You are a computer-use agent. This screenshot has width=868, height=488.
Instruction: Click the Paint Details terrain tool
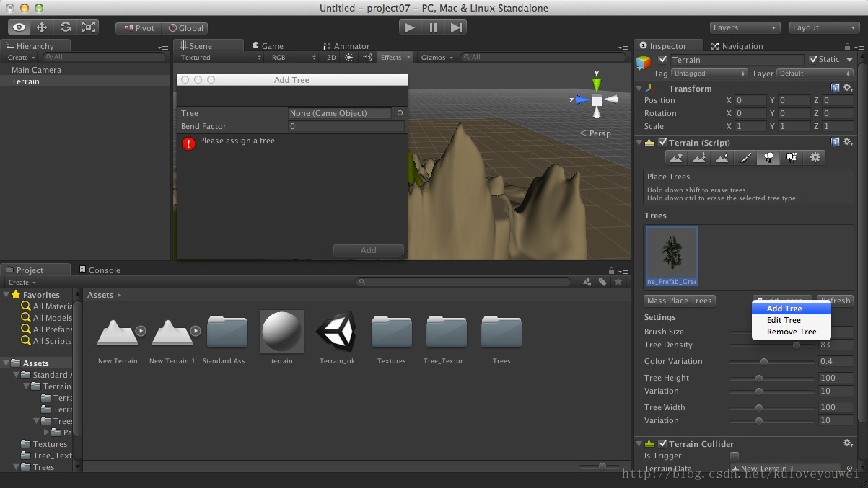pyautogui.click(x=792, y=157)
